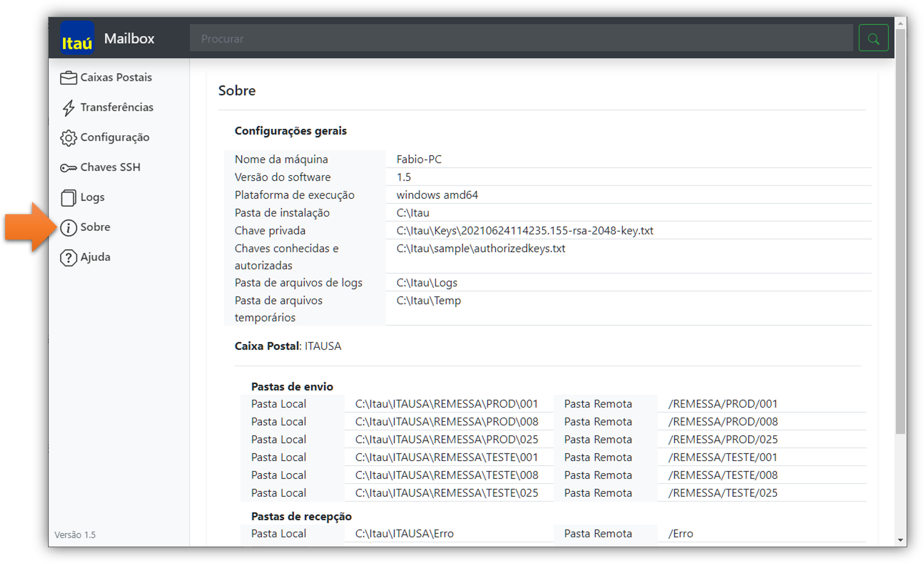Click the Transferências lightning bolt icon
This screenshot has height=564, width=924.
(68, 108)
